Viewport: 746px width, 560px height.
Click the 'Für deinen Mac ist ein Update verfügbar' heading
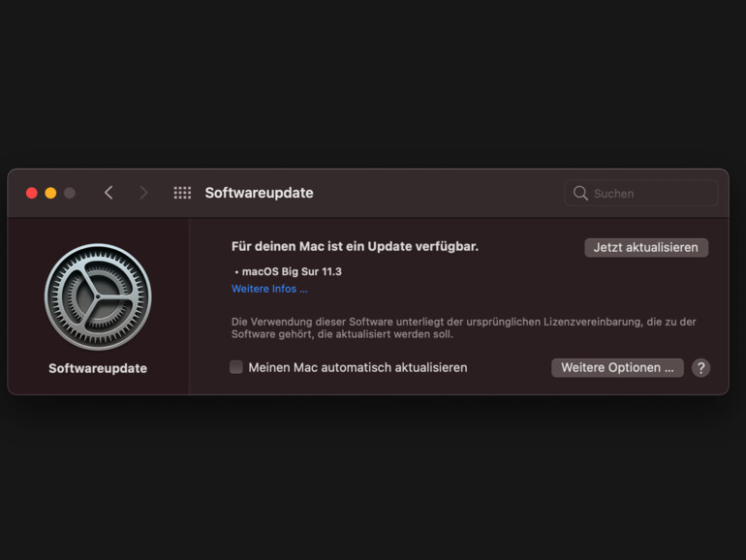pos(355,246)
